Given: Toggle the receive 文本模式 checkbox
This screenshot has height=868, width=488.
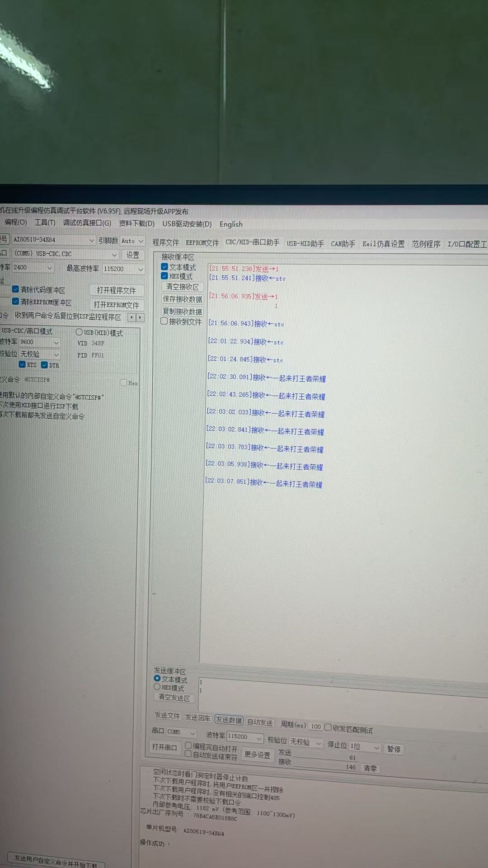Looking at the screenshot, I should pos(164,267).
